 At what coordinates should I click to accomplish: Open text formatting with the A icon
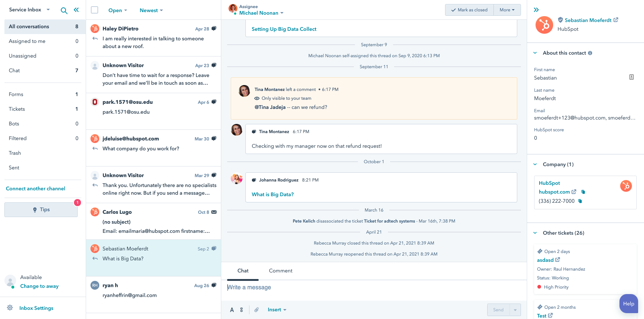232,310
